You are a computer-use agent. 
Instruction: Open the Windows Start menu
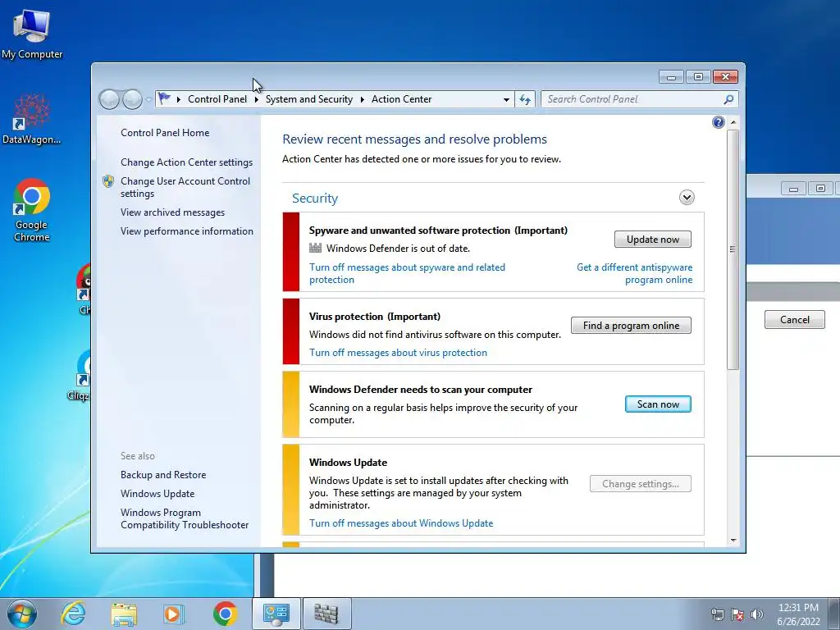pos(22,614)
